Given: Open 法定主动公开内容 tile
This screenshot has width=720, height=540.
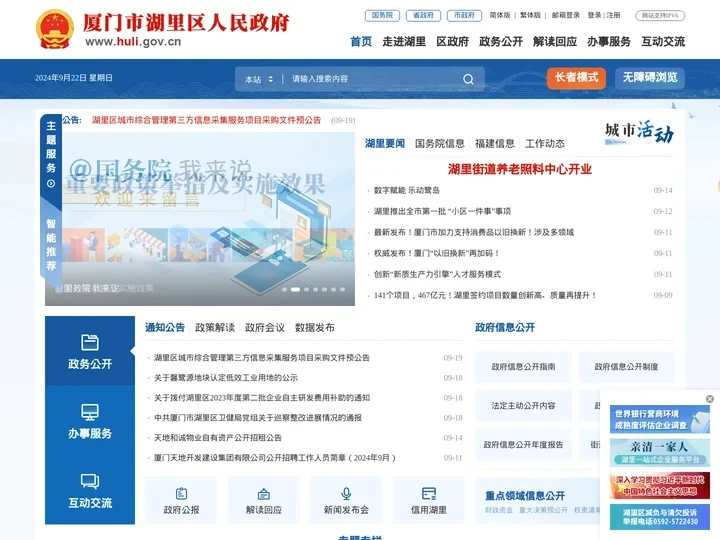Looking at the screenshot, I should point(523,406).
